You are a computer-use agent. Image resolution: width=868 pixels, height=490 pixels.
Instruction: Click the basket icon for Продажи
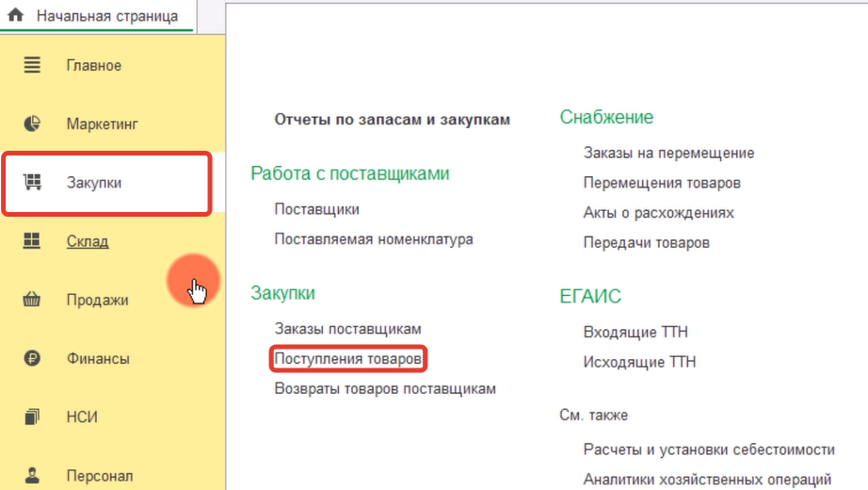[x=33, y=301]
